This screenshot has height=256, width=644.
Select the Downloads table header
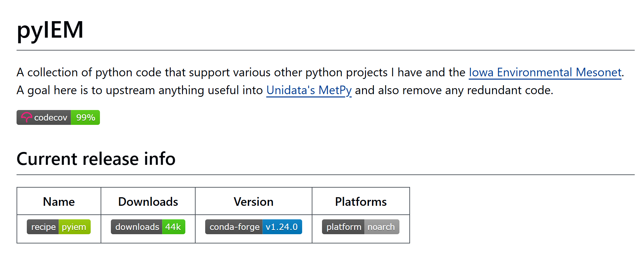[148, 201]
